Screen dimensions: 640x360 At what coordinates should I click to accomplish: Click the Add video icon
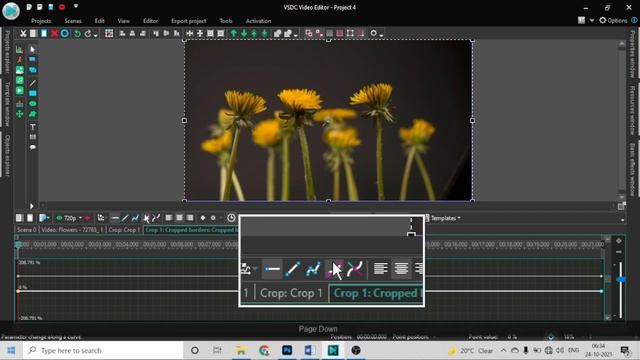pos(19,91)
